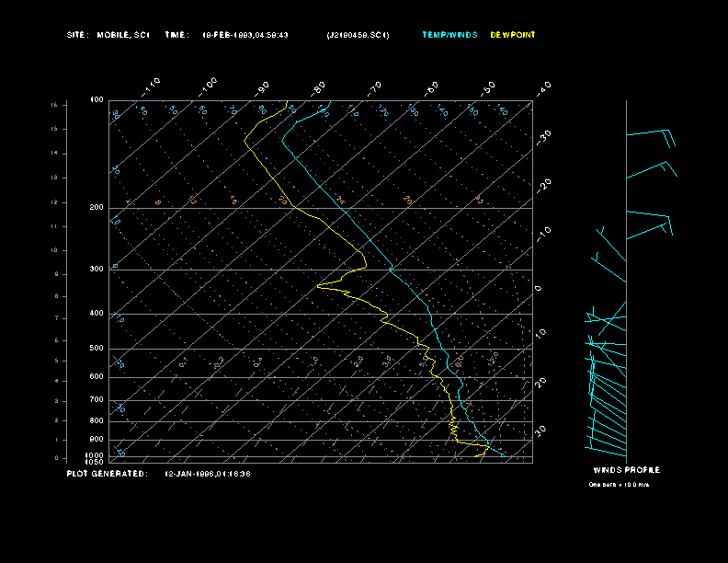Viewport: 728px width, 563px height.
Task: Click the cyan TEMP/WINDS legend label
Action: [449, 35]
